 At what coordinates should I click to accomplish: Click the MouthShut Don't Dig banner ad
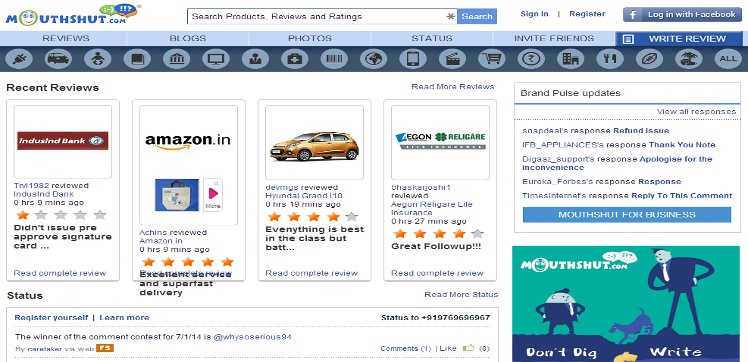click(626, 304)
